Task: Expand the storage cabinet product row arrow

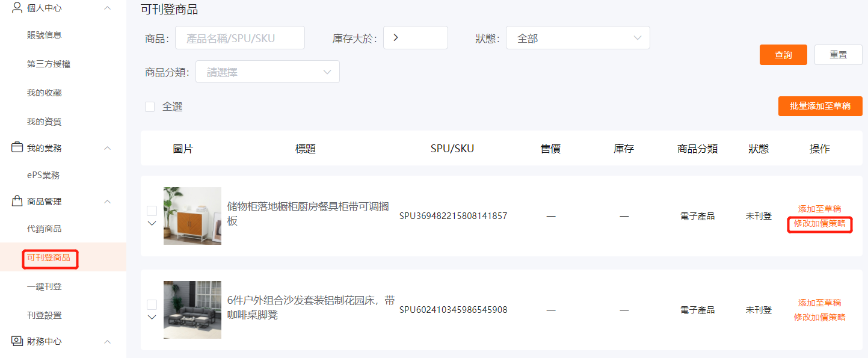Action: [152, 223]
